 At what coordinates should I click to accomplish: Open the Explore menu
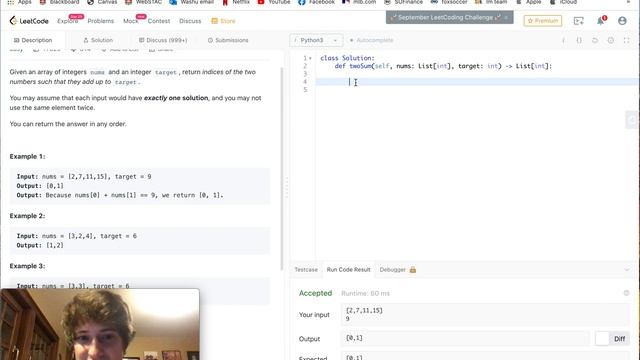[x=68, y=21]
